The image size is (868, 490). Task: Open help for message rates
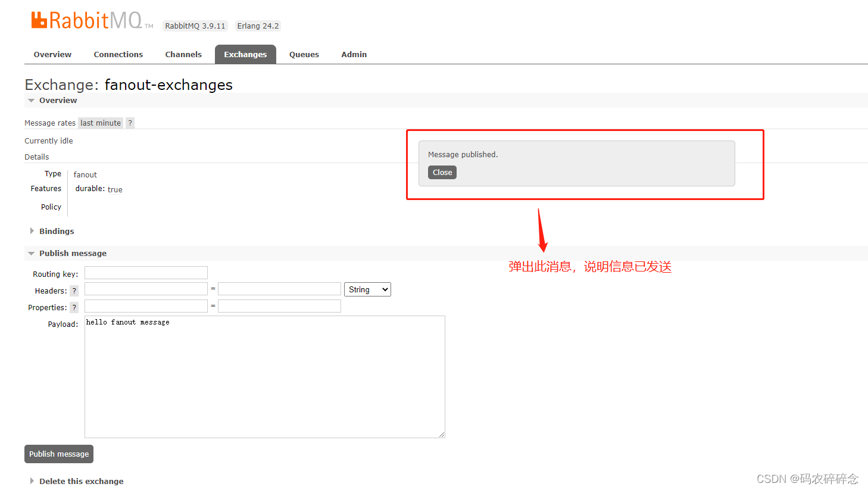click(x=130, y=123)
